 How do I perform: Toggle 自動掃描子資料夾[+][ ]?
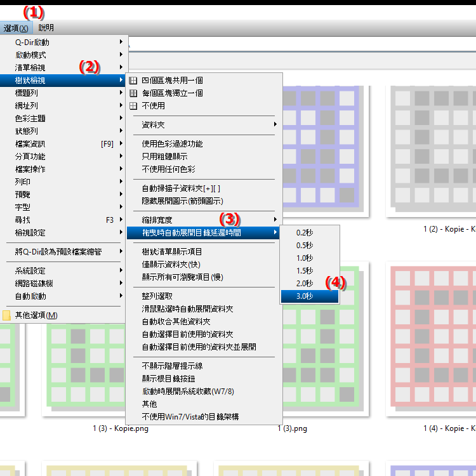pyautogui.click(x=204, y=188)
